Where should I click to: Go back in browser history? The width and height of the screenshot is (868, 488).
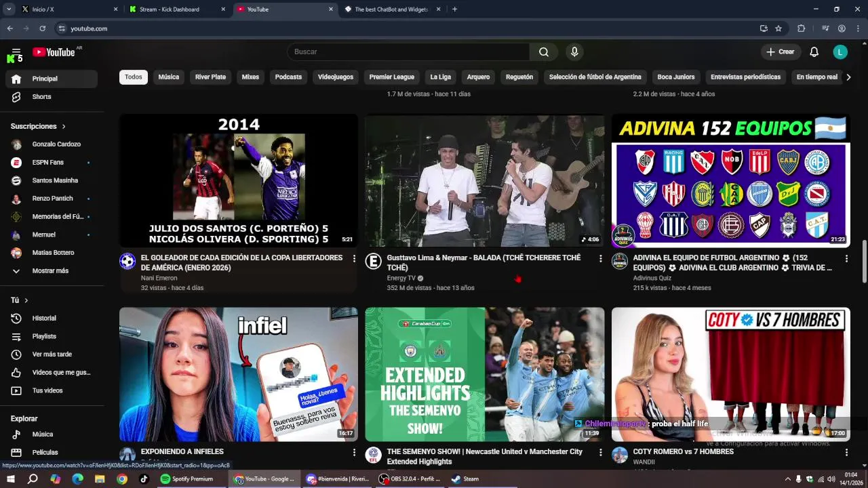[x=9, y=28]
